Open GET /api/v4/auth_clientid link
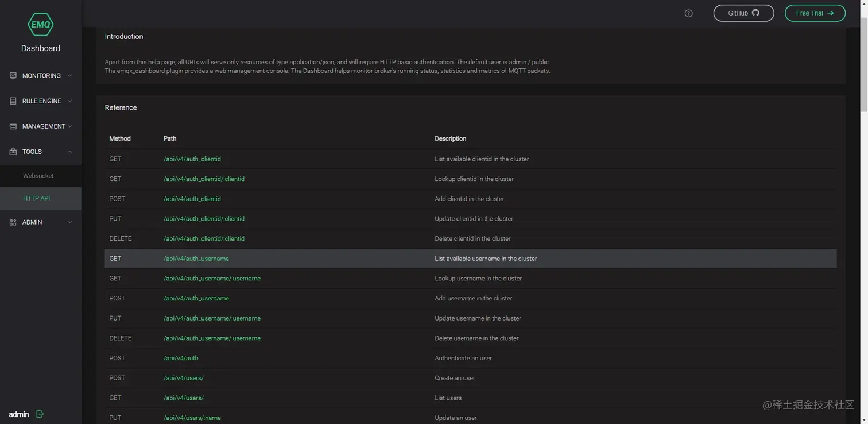868x424 pixels. [x=192, y=159]
